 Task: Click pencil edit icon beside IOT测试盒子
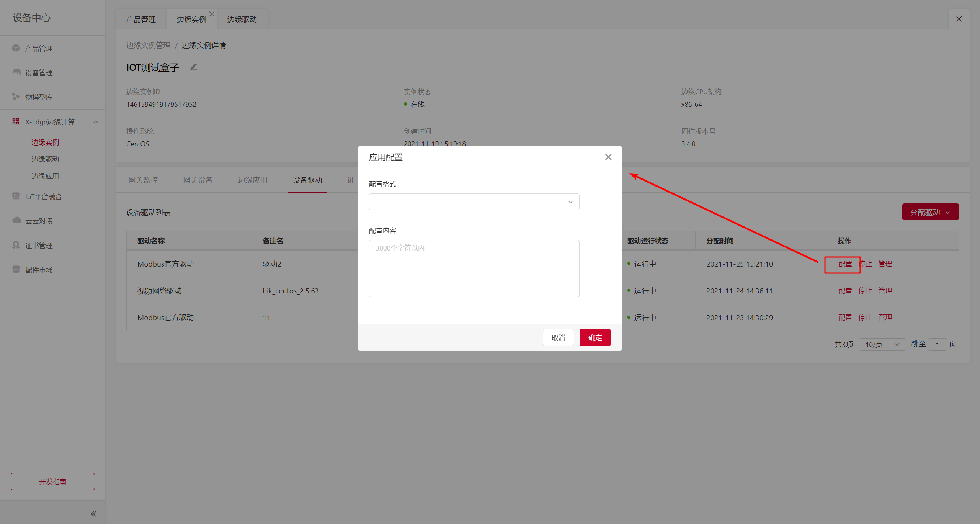[x=194, y=67]
